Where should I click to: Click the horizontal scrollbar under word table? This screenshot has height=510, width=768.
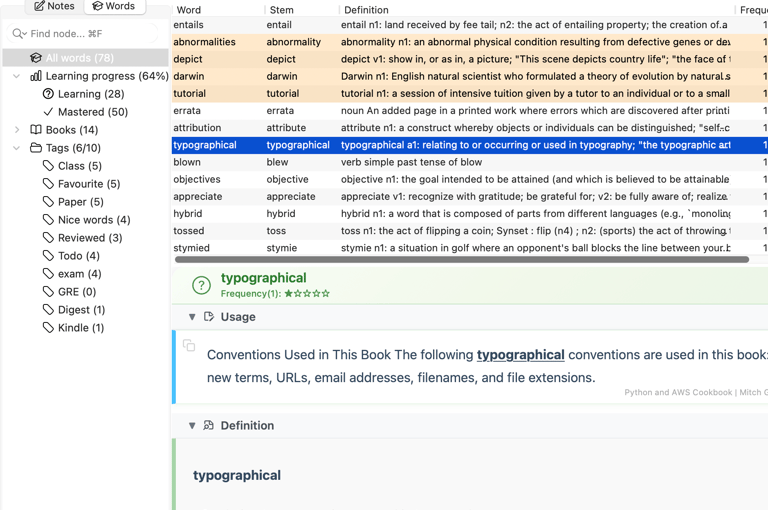[x=461, y=260]
